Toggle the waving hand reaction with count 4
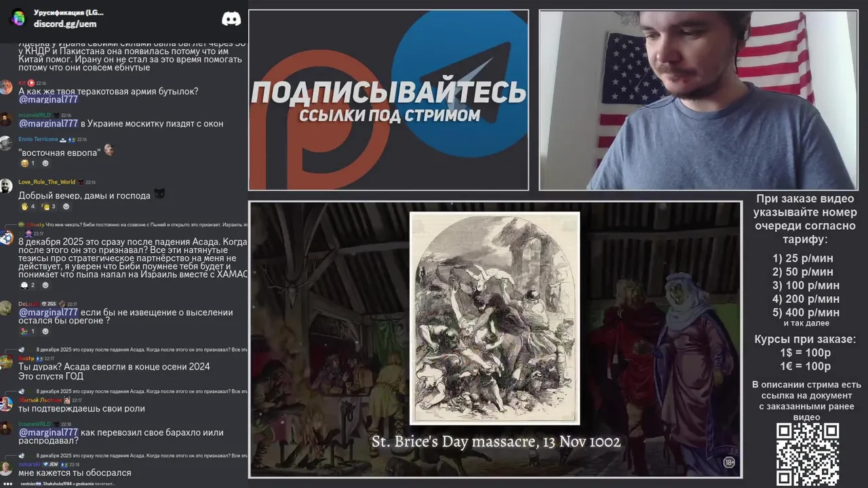The width and height of the screenshot is (868, 488). tap(28, 206)
